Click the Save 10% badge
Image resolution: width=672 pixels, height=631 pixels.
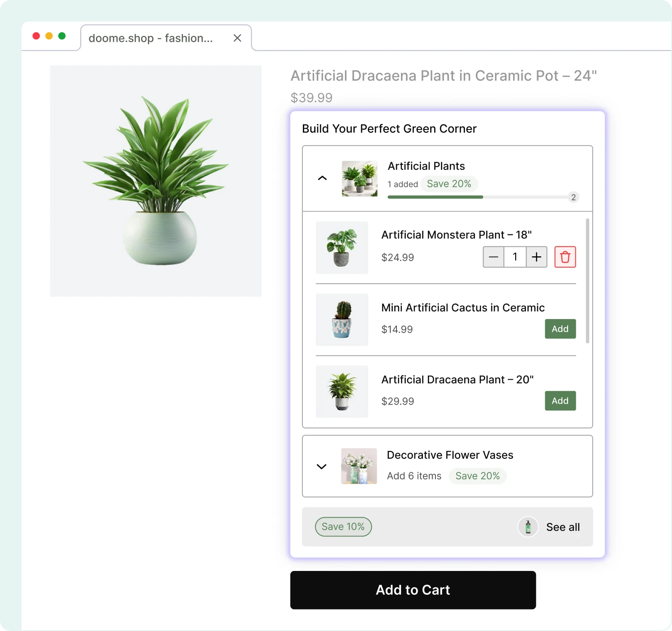[x=343, y=527]
